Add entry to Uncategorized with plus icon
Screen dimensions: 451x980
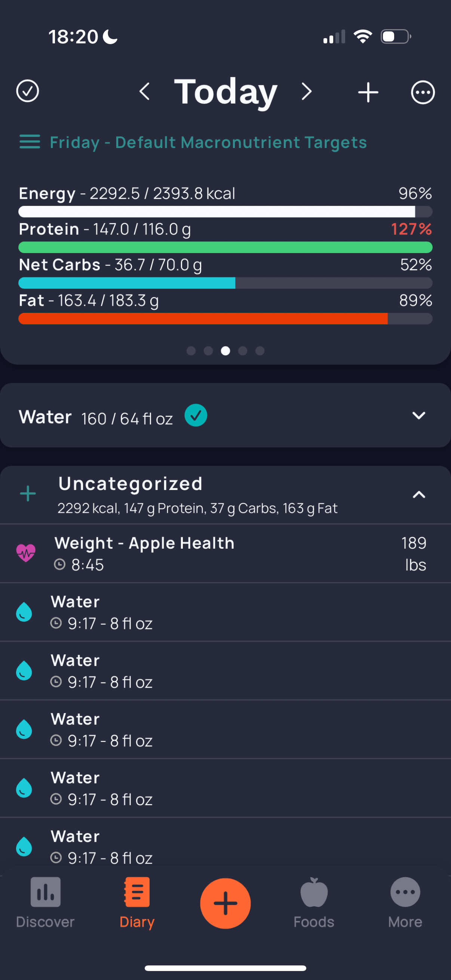28,494
